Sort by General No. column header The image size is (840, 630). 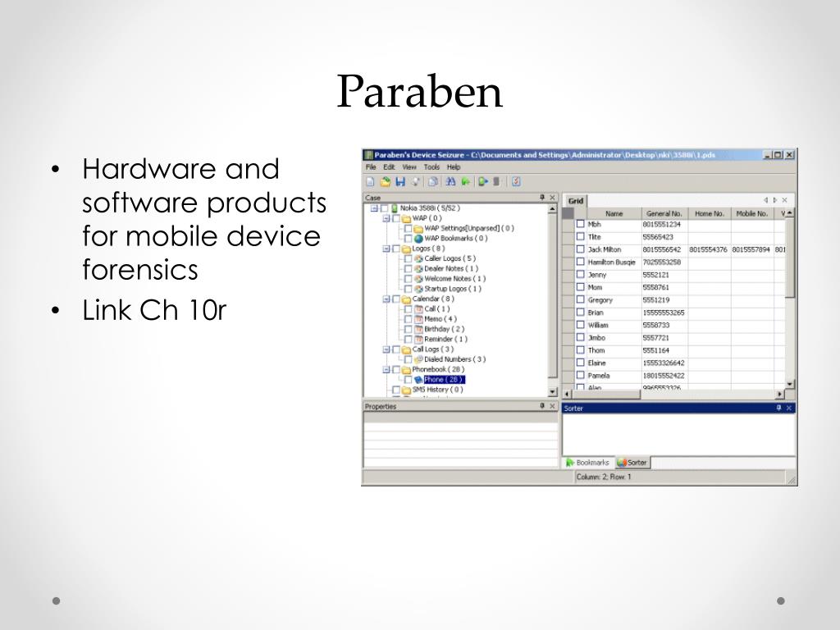point(664,213)
